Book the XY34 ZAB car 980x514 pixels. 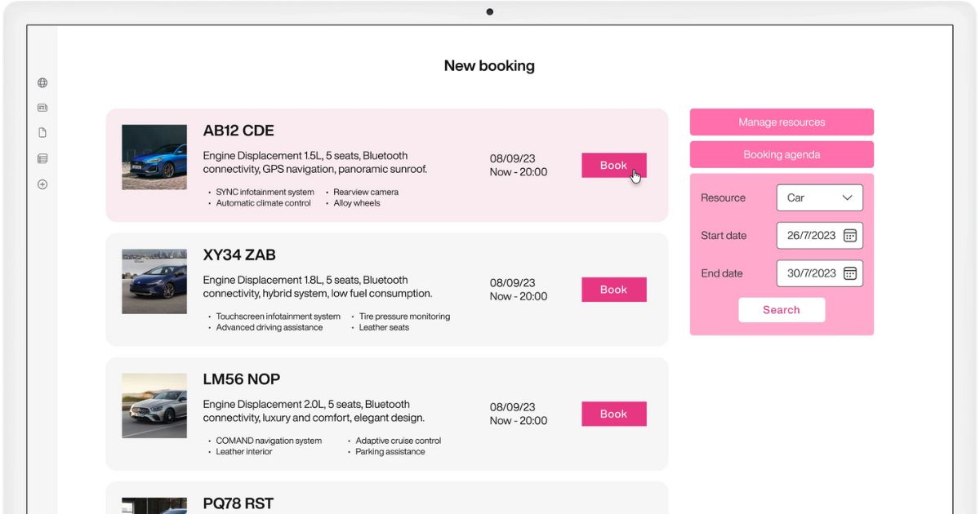point(613,290)
